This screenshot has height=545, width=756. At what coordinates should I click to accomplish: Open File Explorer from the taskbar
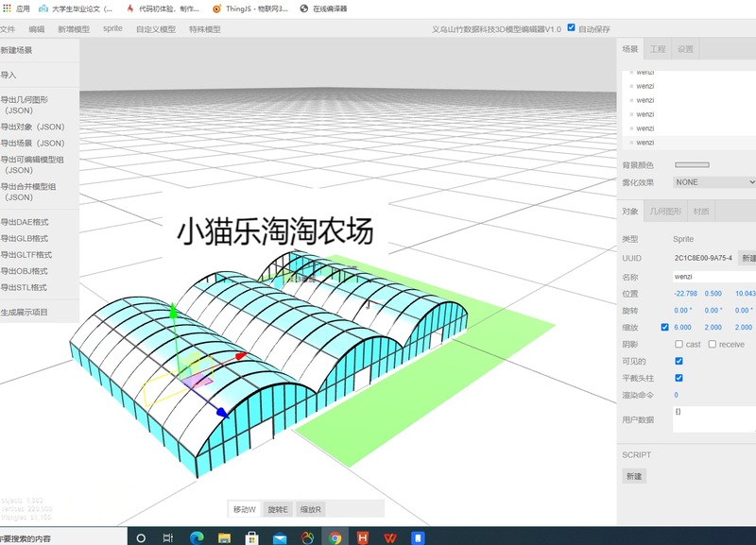pos(224,537)
